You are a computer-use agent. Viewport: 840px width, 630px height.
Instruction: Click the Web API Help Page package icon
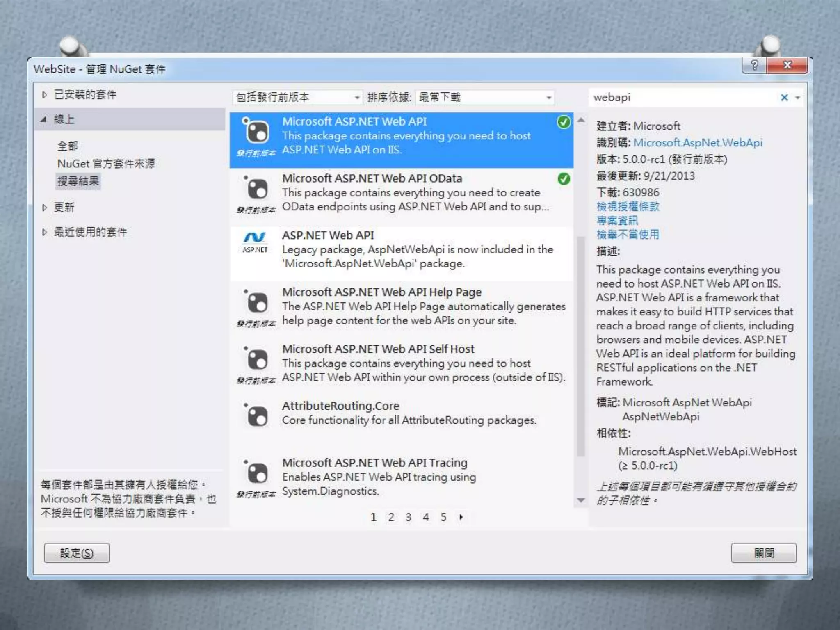pos(257,303)
